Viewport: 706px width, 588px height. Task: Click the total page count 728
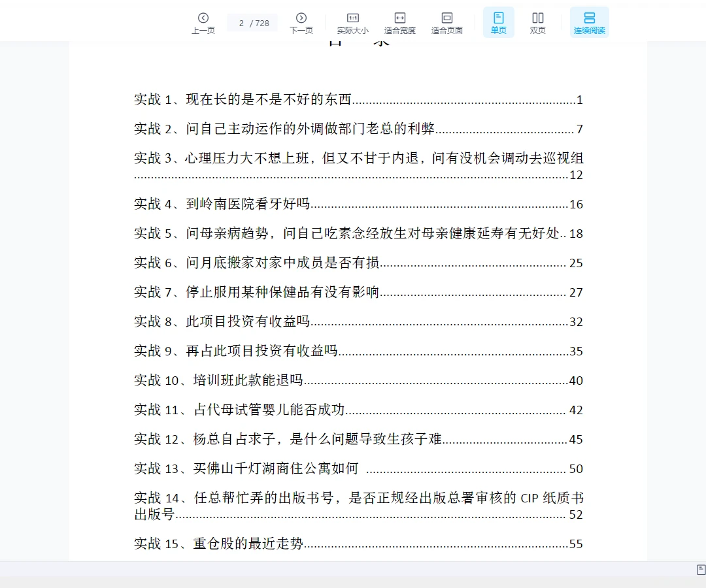coord(262,24)
